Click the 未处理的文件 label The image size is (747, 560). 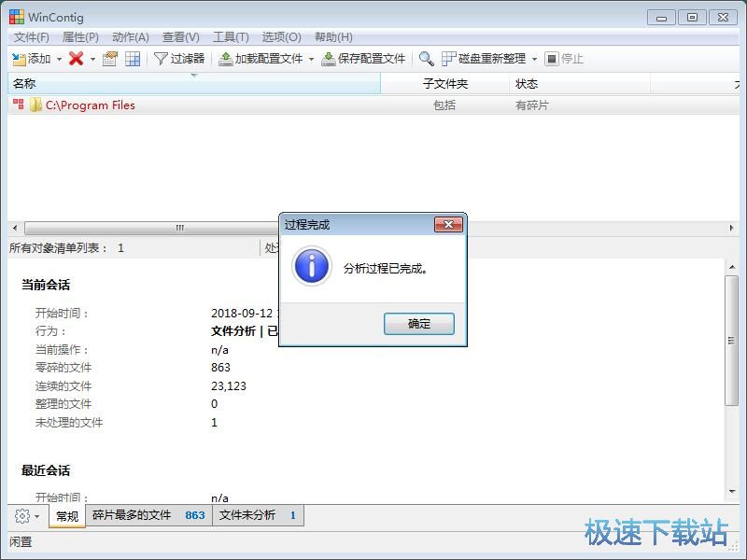click(69, 423)
